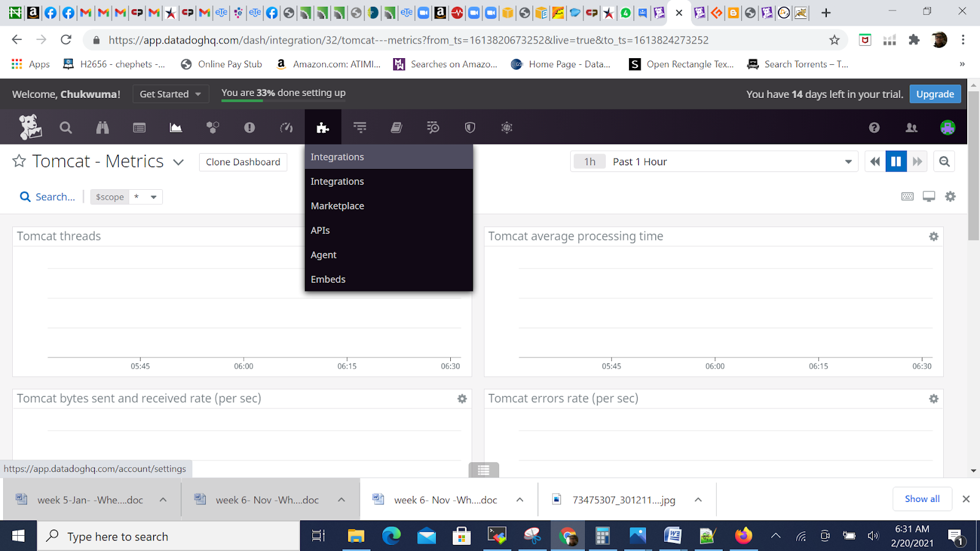This screenshot has width=980, height=551.
Task: Open Firefox from taskbar
Action: tap(743, 536)
